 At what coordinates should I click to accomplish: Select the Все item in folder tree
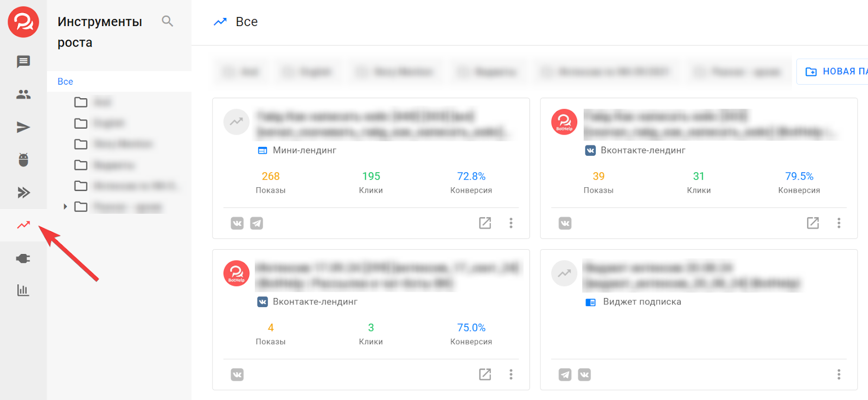pos(65,81)
